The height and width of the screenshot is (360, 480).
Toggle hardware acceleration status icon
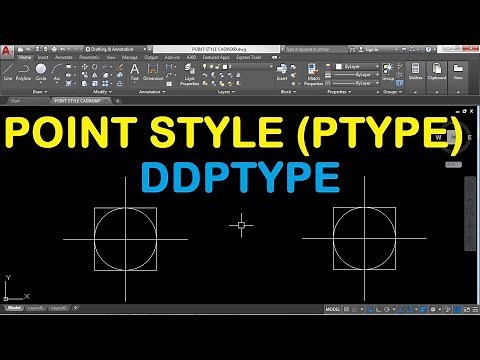pos(458,310)
